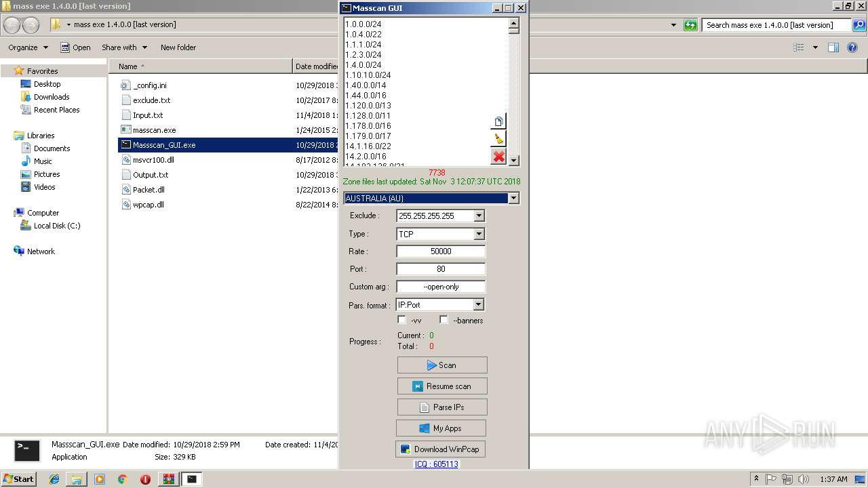Open the _config.ini file
The image size is (868, 488).
pyautogui.click(x=149, y=85)
